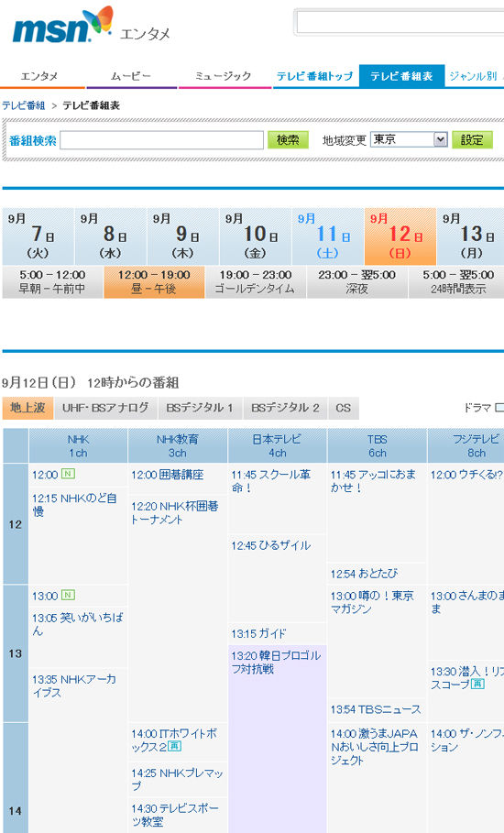The image size is (504, 833).
Task: Select date 9月10日 (金)
Action: tap(255, 236)
